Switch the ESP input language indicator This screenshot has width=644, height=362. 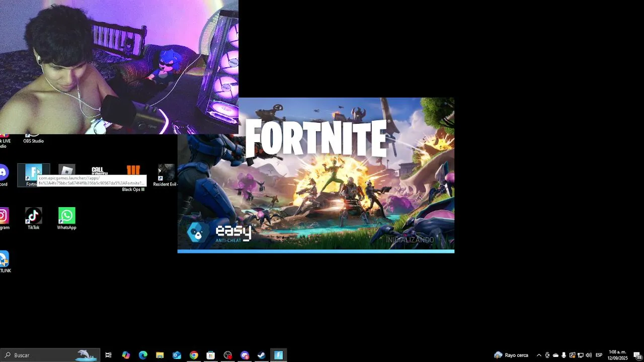[599, 355]
